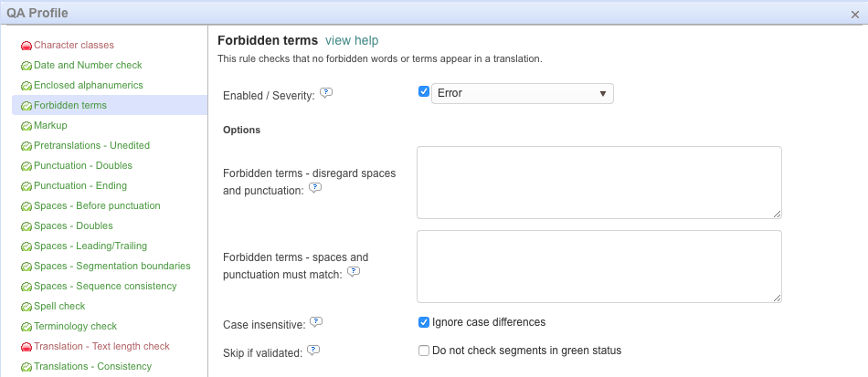Screen dimensions: 868x377
Task: Click help bubble next to Skip if validated
Action: 312,349
